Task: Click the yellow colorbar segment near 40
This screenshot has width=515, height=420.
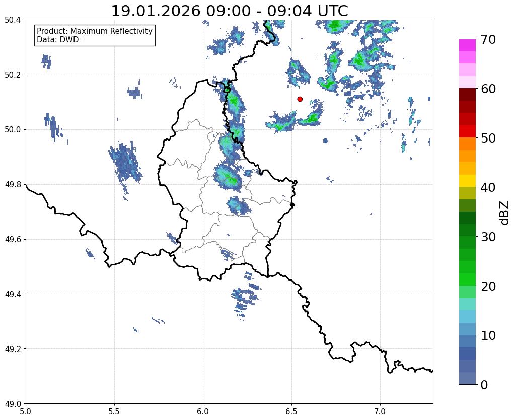Action: [467, 181]
